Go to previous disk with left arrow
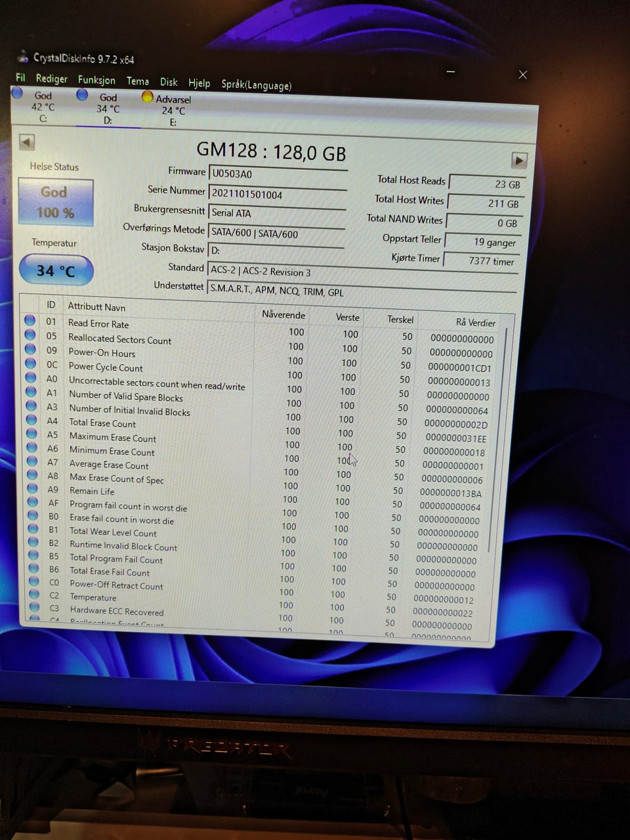Viewport: 630px width, 840px height. pyautogui.click(x=27, y=142)
